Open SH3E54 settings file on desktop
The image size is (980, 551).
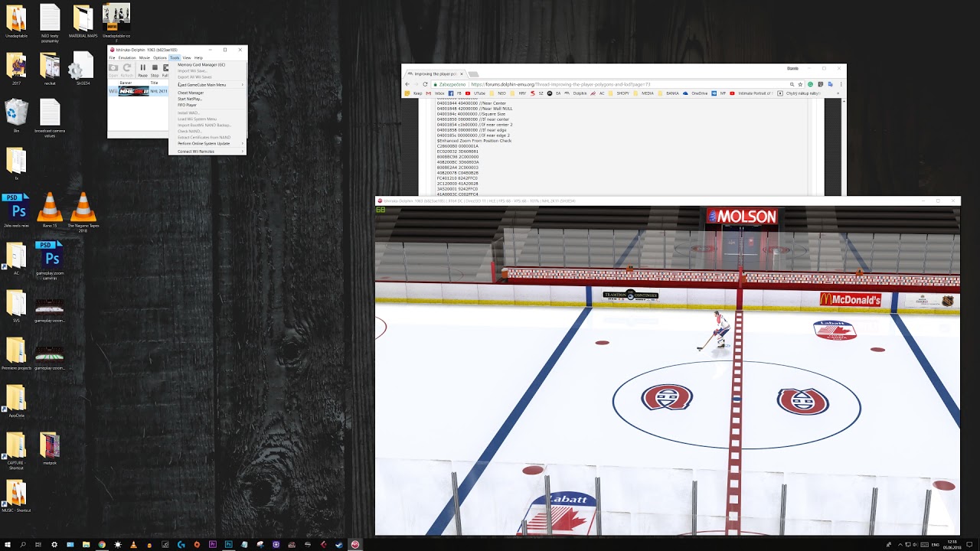click(83, 69)
